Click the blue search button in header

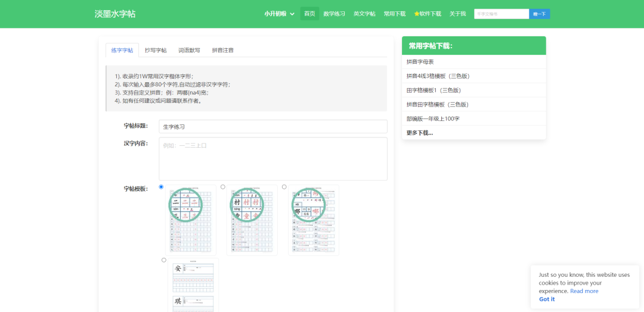[x=539, y=14]
